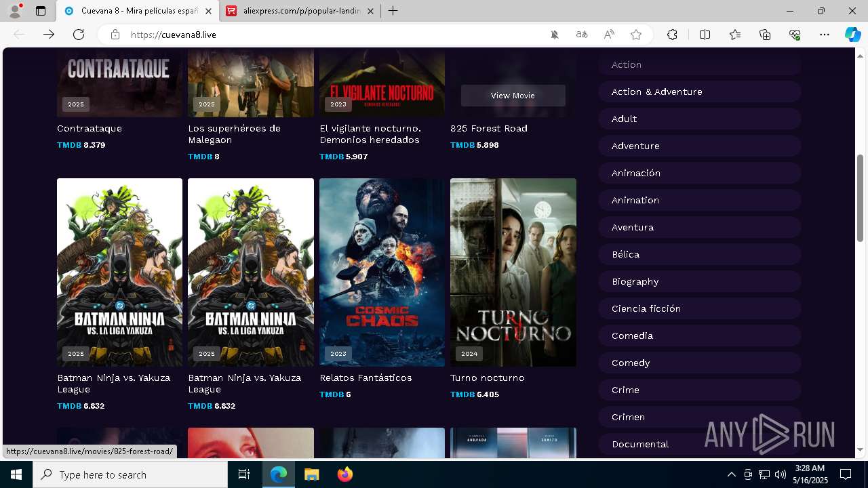Open Task View on the taskbar

tap(244, 474)
